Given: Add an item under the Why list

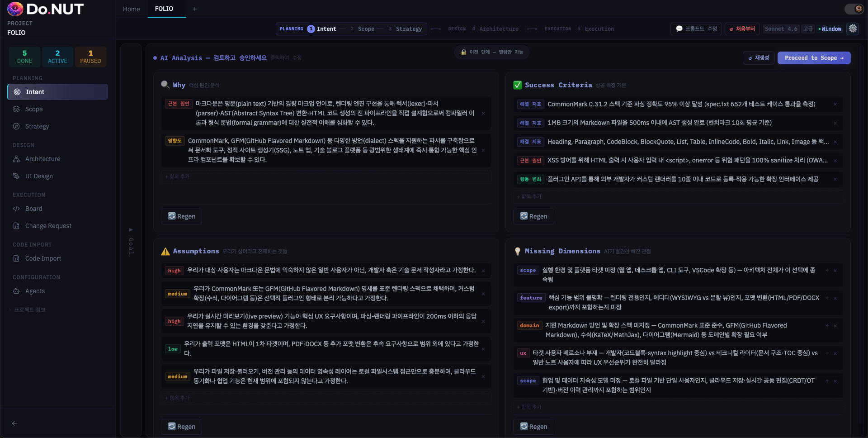Looking at the screenshot, I should [326, 176].
